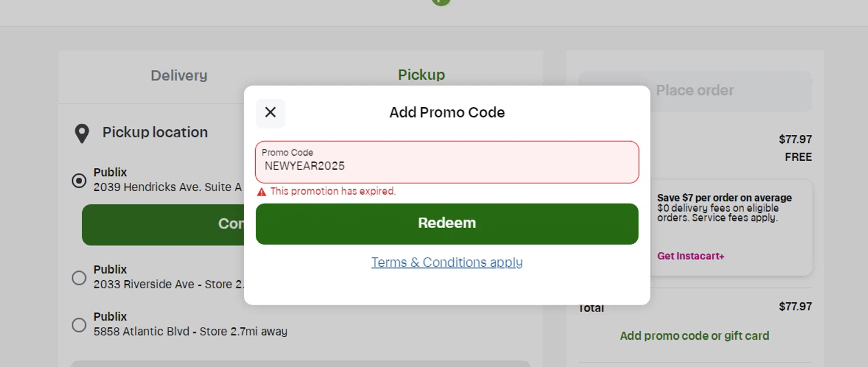This screenshot has width=868, height=367.
Task: Click the Place order button
Action: 694,90
